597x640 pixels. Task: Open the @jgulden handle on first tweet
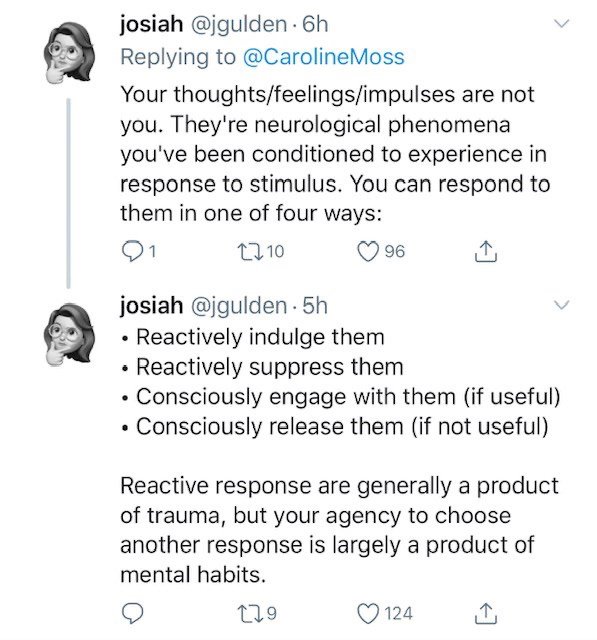click(239, 25)
